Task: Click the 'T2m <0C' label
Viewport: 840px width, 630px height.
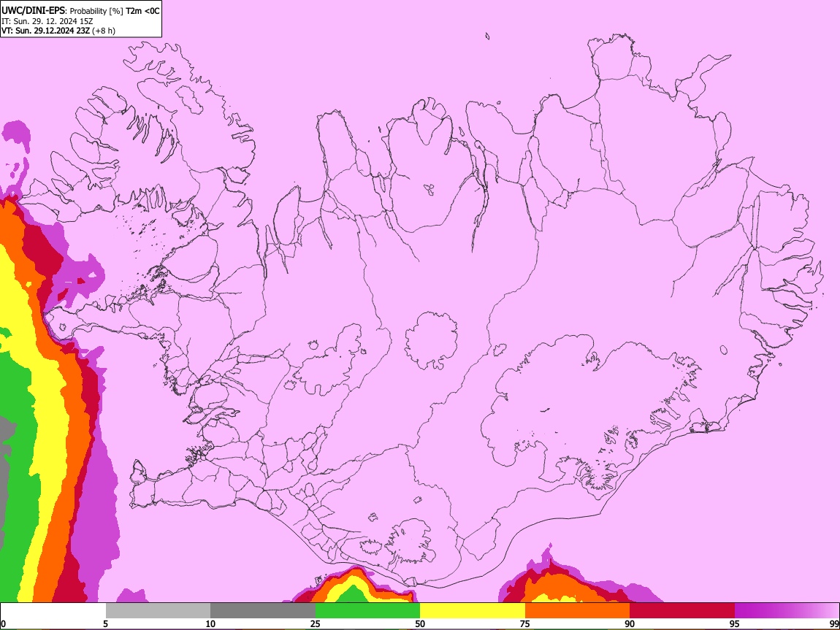Action: [142, 11]
